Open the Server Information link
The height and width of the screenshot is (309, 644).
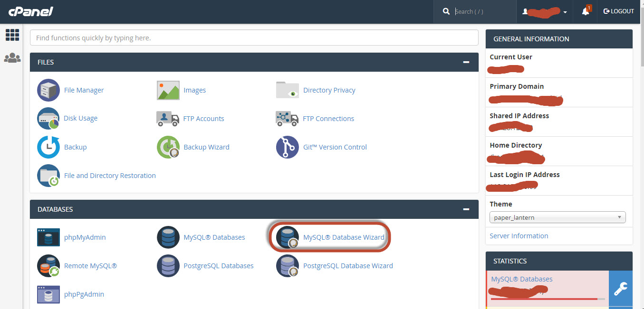(519, 236)
